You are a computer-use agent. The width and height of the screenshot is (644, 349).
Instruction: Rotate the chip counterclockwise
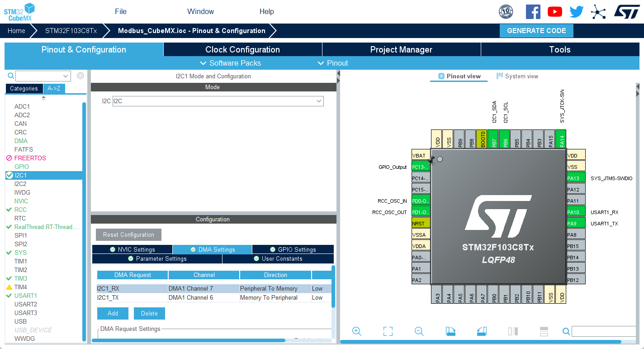[482, 331]
